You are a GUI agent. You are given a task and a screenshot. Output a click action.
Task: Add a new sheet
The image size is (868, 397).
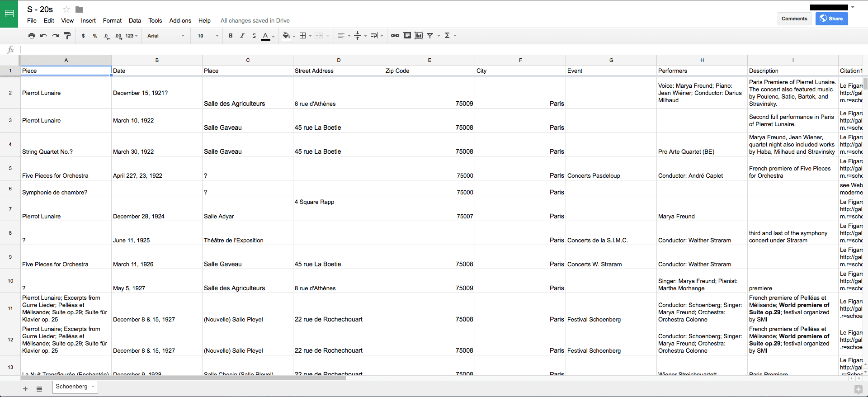coord(25,389)
